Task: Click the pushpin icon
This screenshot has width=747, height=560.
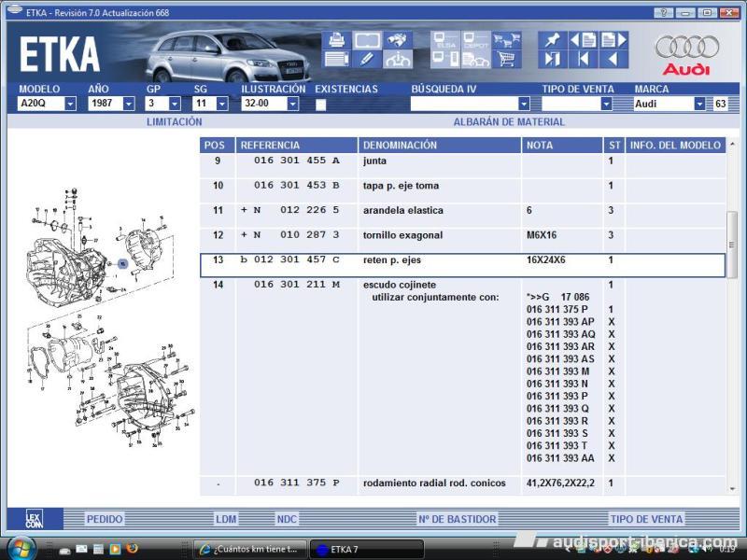Action: pyautogui.click(x=552, y=40)
